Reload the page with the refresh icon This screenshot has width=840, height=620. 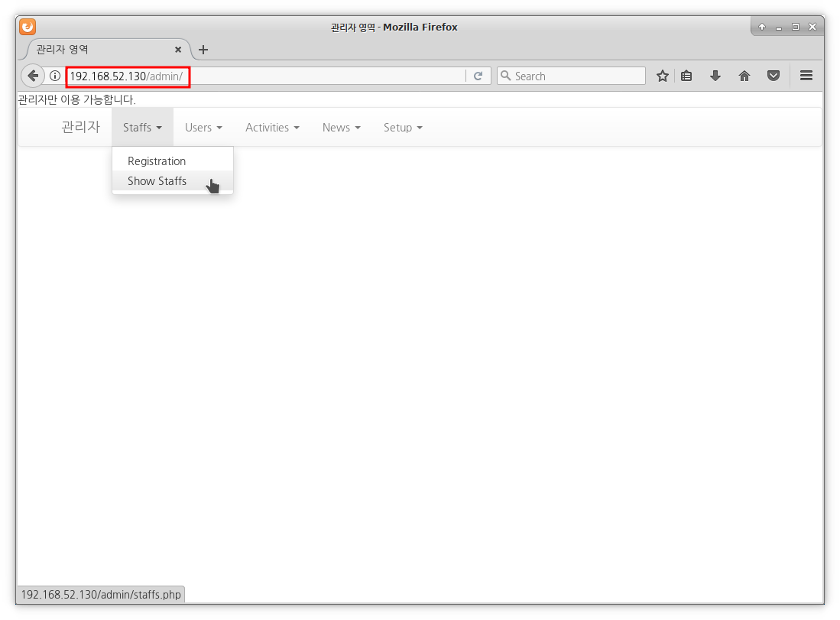coord(478,76)
